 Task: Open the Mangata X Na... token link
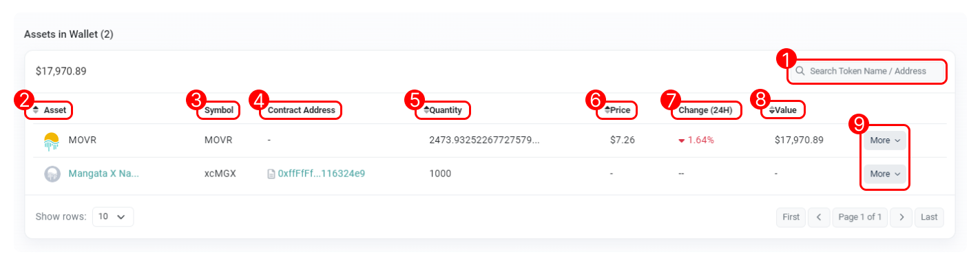point(103,174)
